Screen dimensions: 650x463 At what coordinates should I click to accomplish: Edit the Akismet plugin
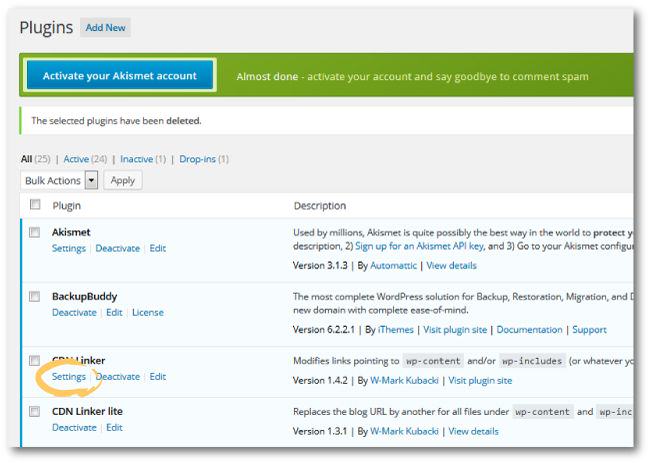(158, 248)
